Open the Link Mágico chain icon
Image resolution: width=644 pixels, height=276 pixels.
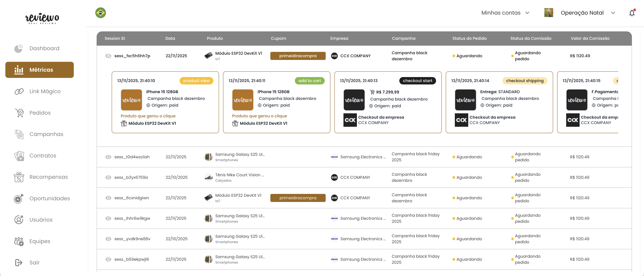[19, 91]
